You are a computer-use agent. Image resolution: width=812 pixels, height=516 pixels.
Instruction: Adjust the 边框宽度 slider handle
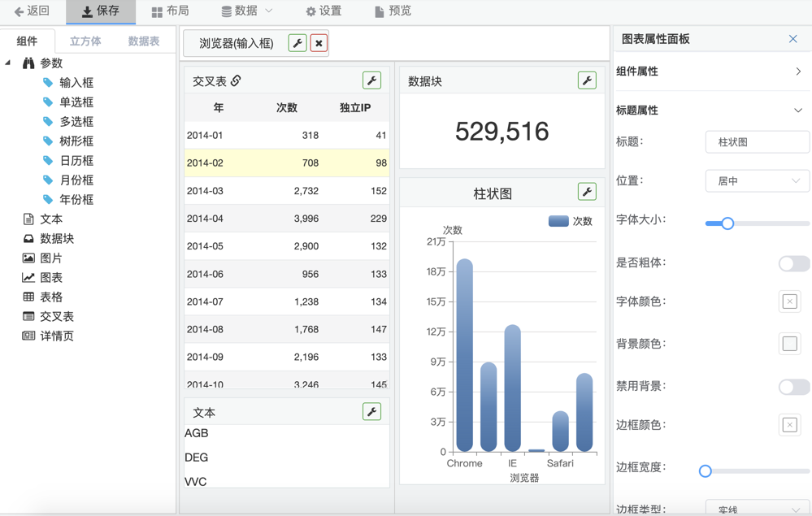(x=705, y=471)
